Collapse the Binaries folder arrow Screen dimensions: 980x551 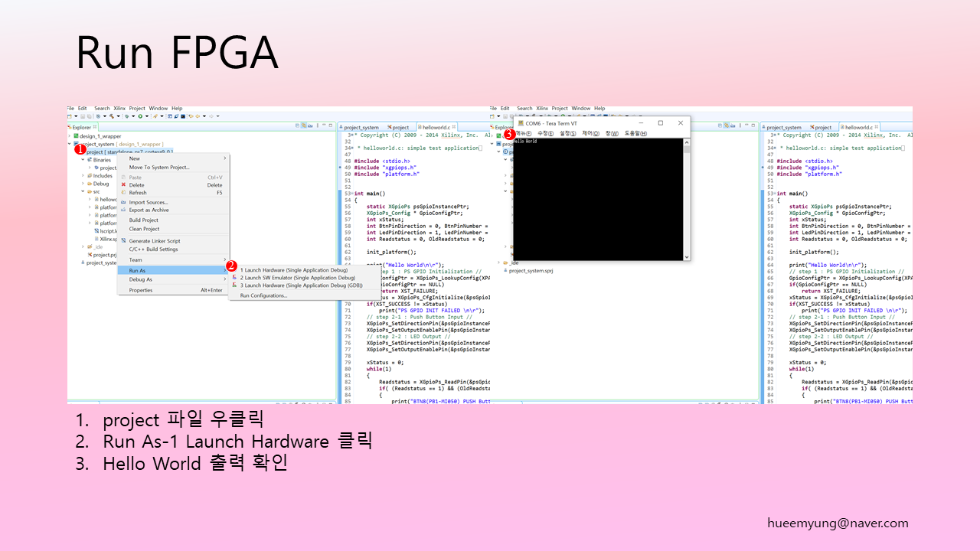[83, 160]
